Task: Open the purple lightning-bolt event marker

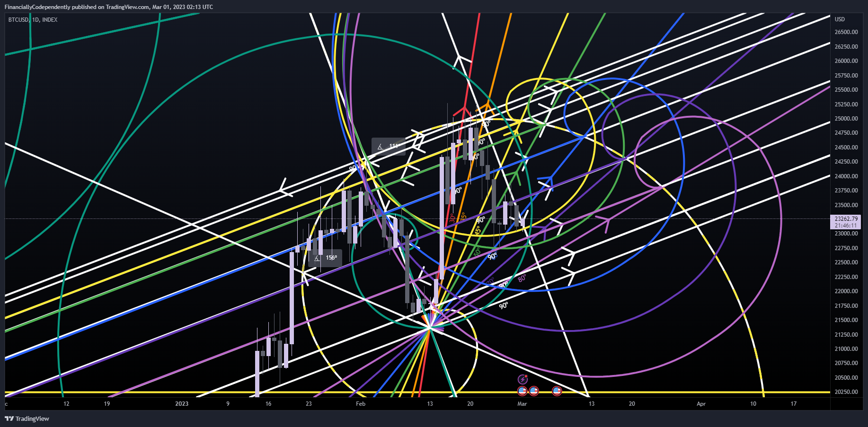Action: (x=523, y=379)
